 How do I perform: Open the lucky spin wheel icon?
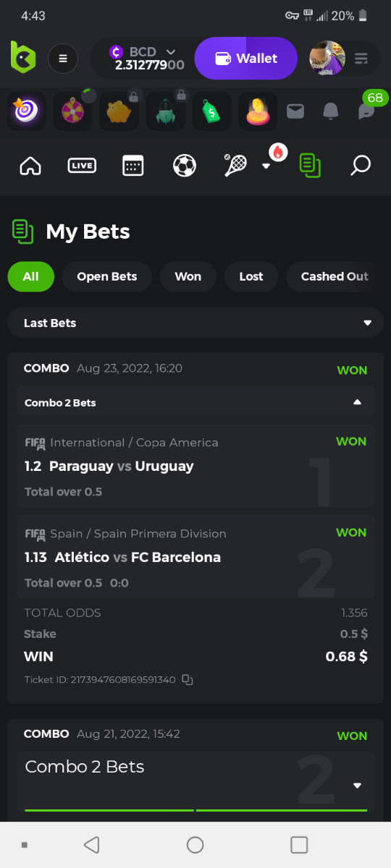[72, 111]
